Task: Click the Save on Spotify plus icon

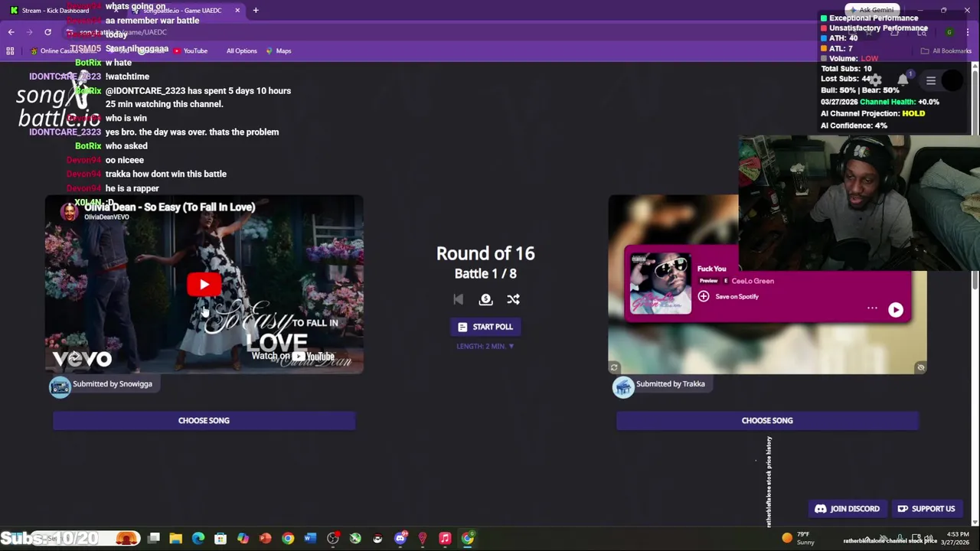Action: [x=704, y=296]
